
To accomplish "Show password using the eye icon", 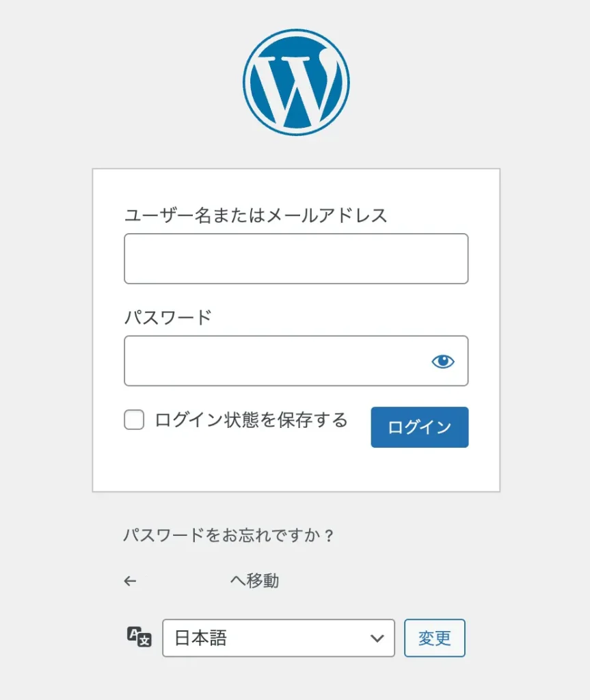I will coord(443,361).
